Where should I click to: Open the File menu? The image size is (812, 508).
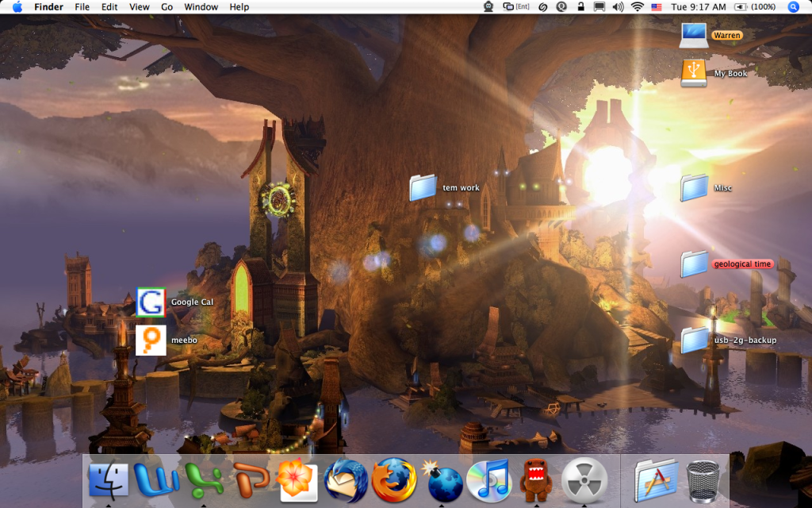pos(82,6)
